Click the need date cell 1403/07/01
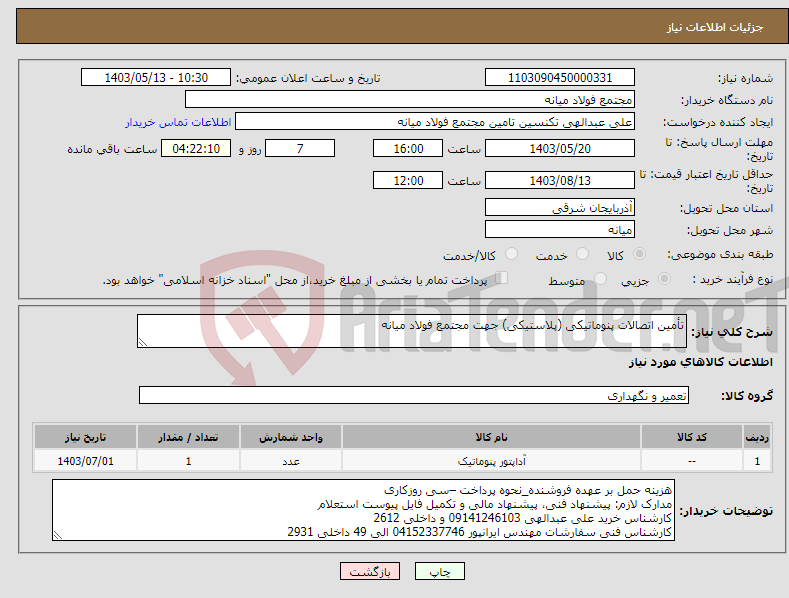789x598 pixels. click(86, 461)
